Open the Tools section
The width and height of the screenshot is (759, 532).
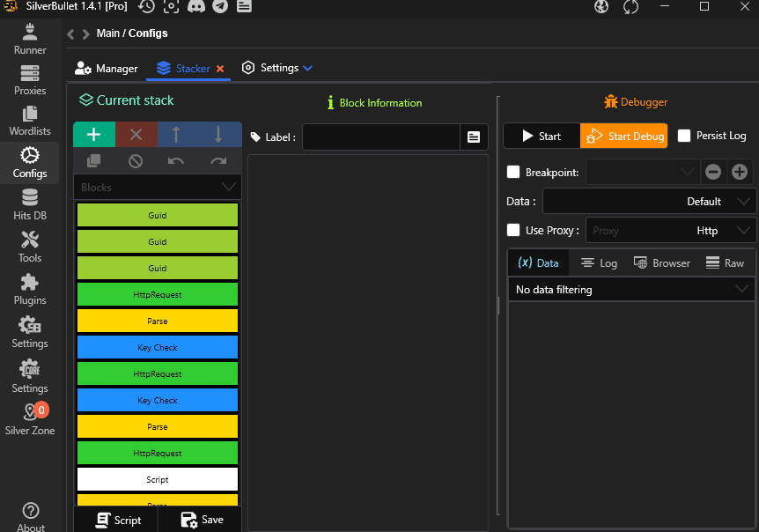tap(30, 248)
